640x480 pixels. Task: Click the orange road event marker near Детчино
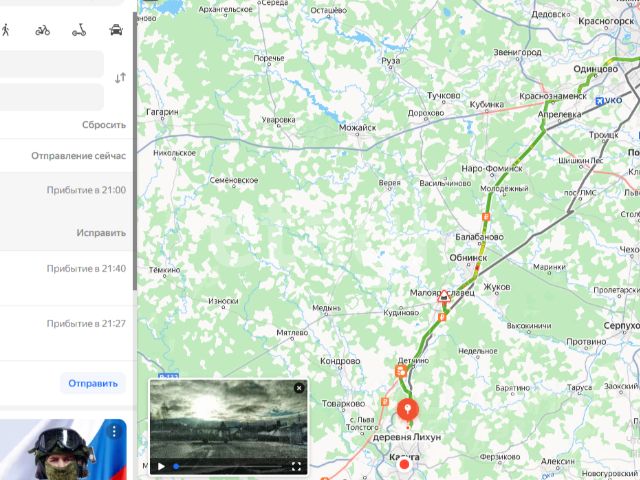(x=401, y=371)
